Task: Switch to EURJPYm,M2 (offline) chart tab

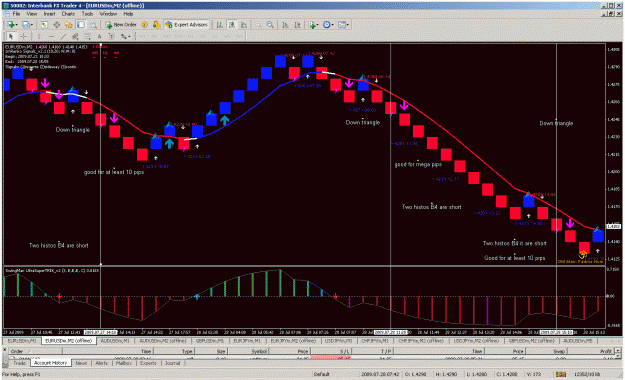Action: pyautogui.click(x=293, y=341)
